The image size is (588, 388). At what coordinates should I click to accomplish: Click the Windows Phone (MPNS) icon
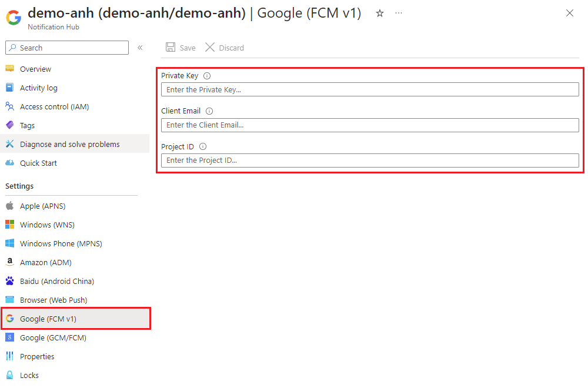10,243
